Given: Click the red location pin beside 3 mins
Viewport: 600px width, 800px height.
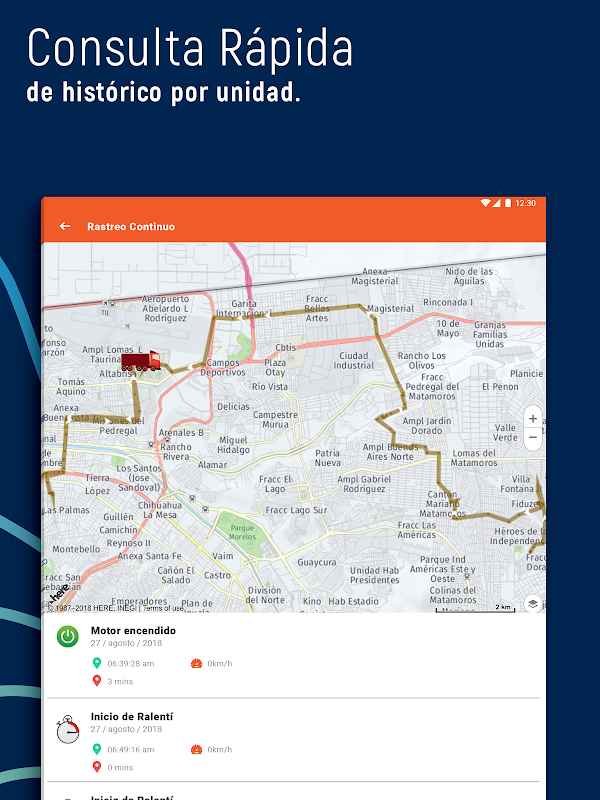Looking at the screenshot, I should 96,681.
